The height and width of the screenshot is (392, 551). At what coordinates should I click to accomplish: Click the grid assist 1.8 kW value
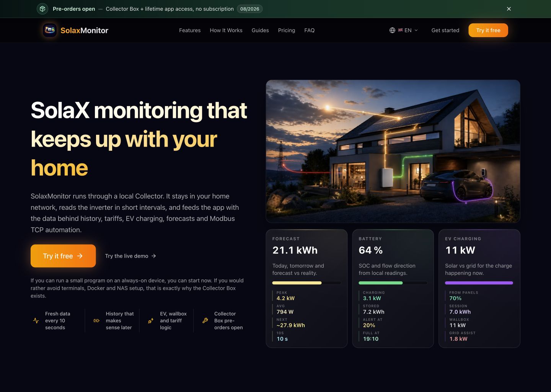point(458,339)
